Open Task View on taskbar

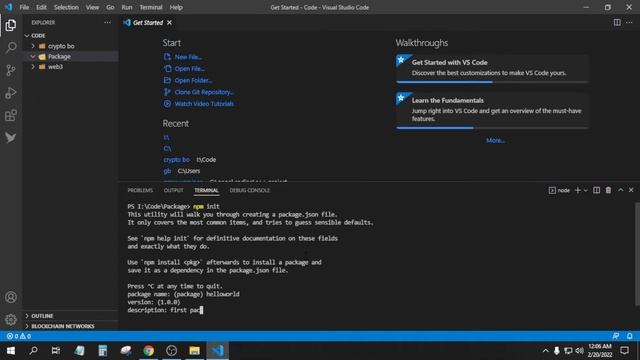56,351
